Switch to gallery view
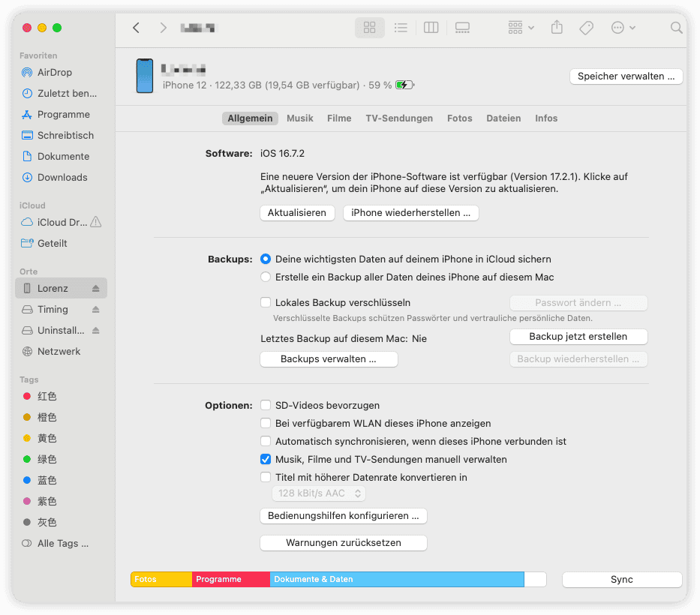 tap(462, 28)
